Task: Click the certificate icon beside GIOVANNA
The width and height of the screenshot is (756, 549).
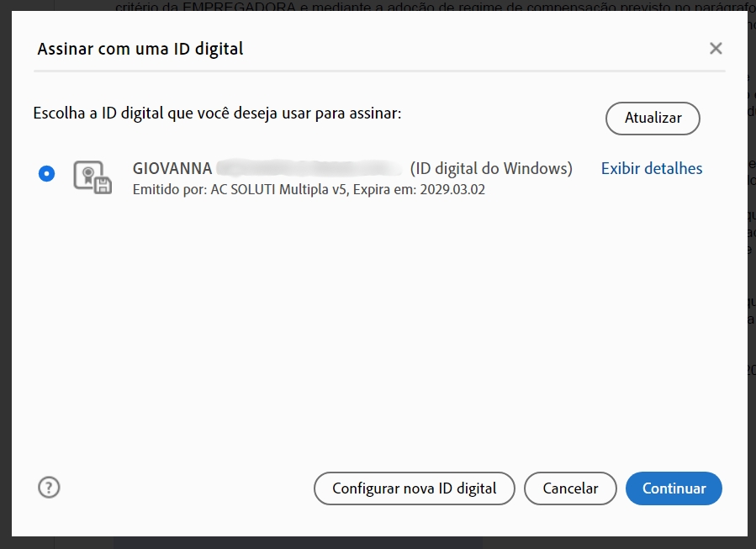Action: tap(92, 177)
